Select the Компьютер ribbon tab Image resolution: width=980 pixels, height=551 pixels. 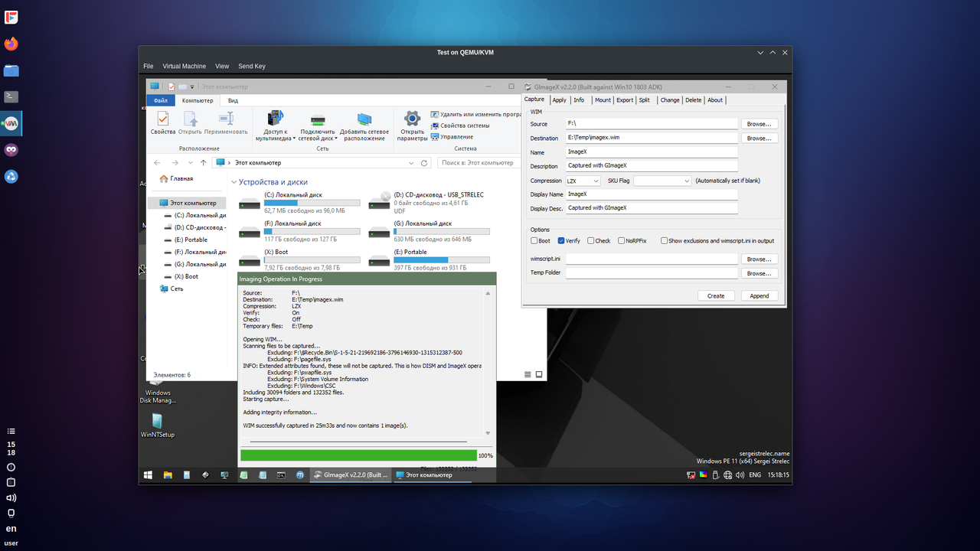pos(198,100)
